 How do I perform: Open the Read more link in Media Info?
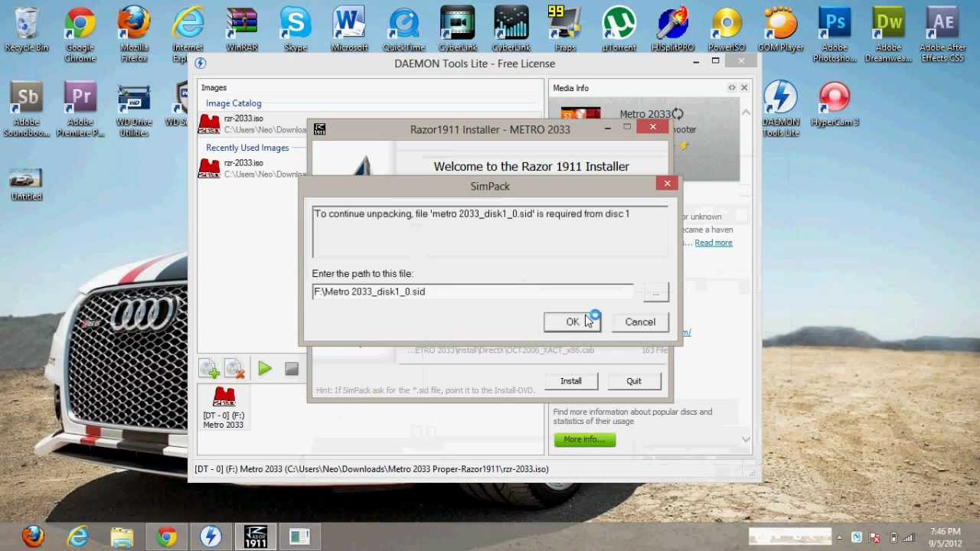click(713, 243)
